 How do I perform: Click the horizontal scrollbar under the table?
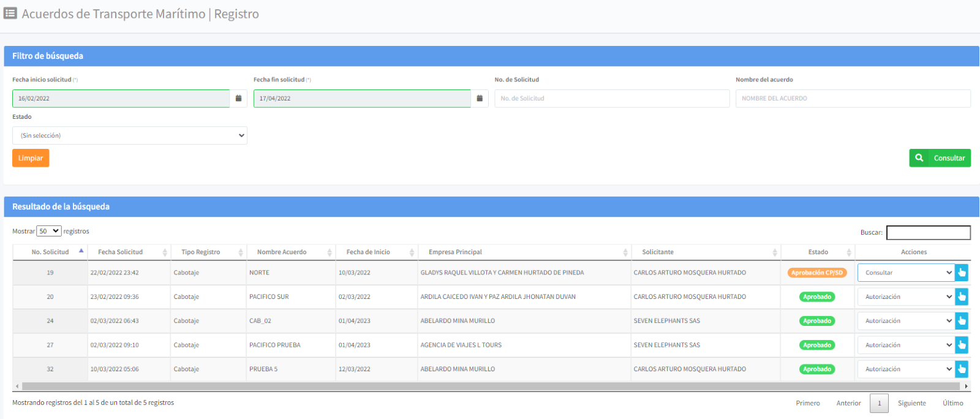tap(490, 387)
